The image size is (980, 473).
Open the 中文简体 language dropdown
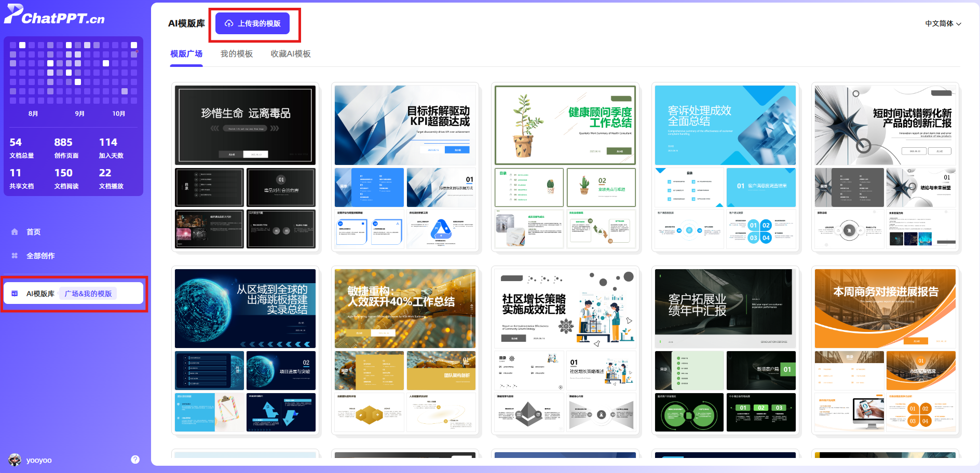(943, 23)
